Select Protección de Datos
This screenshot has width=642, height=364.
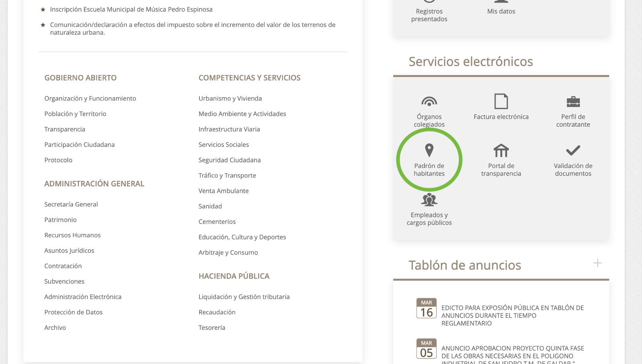pyautogui.click(x=73, y=312)
